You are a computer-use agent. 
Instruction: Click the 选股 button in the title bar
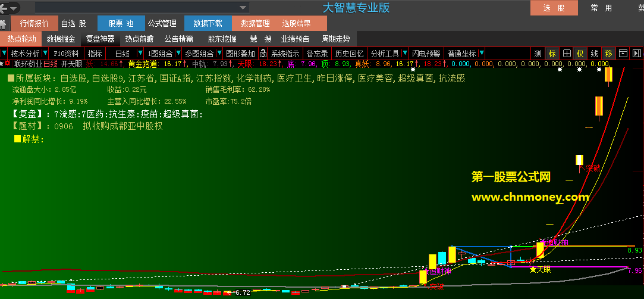(x=554, y=8)
